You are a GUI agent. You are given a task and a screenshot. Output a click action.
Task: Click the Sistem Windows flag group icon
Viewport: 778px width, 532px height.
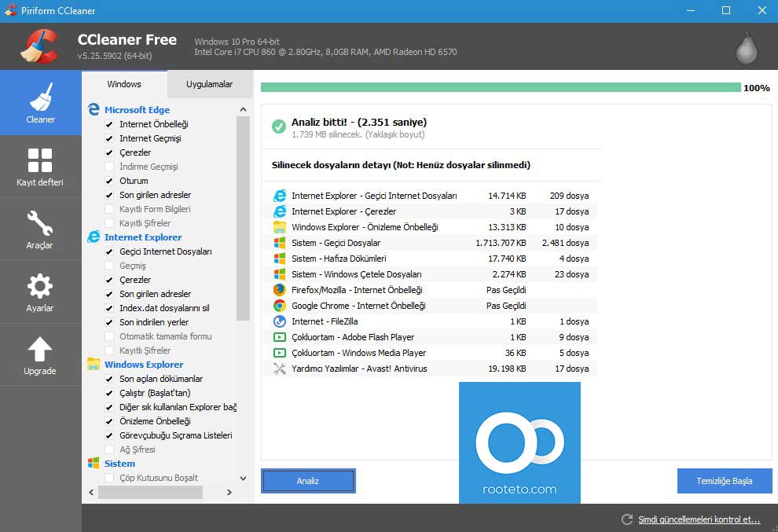tap(94, 463)
